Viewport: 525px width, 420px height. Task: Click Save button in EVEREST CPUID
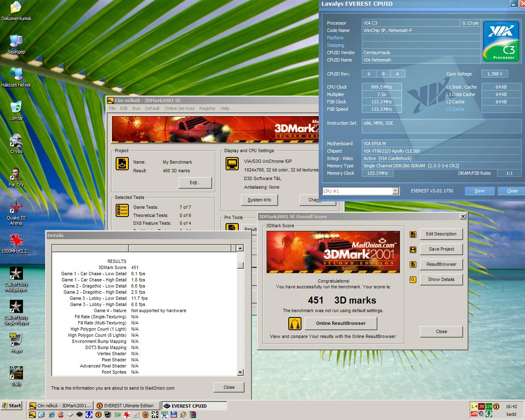479,191
